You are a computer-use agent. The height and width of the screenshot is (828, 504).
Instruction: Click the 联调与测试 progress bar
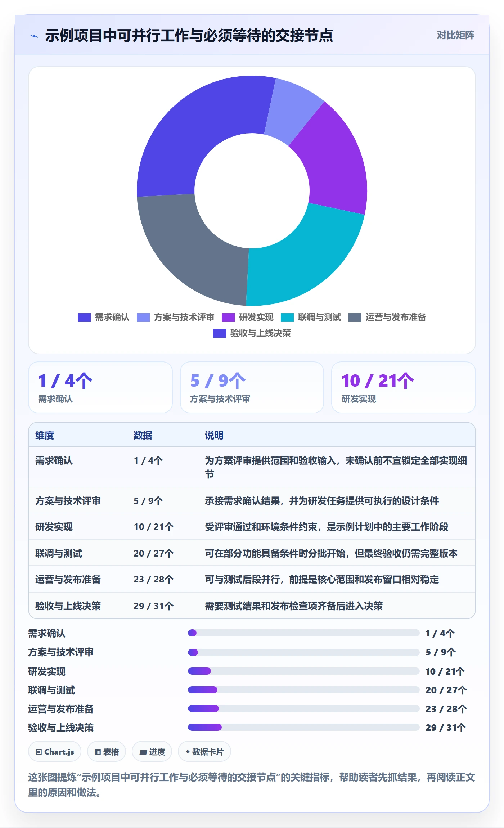[x=304, y=690]
